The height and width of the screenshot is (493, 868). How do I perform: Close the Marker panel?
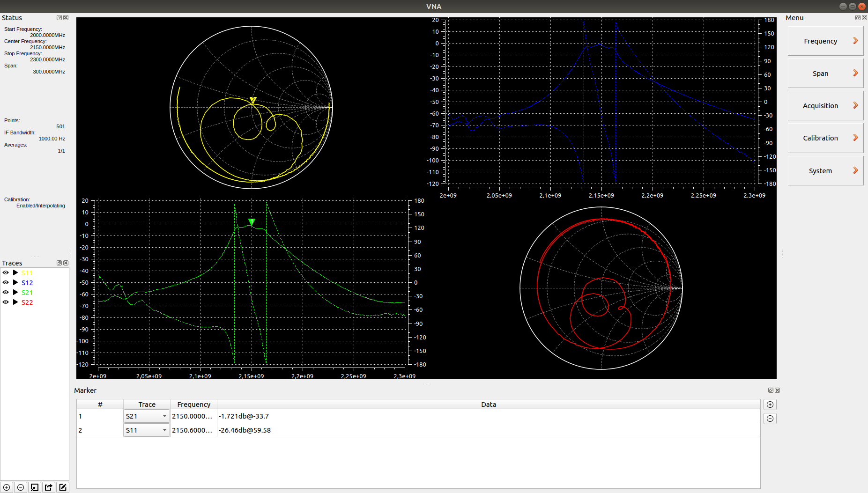pos(778,390)
